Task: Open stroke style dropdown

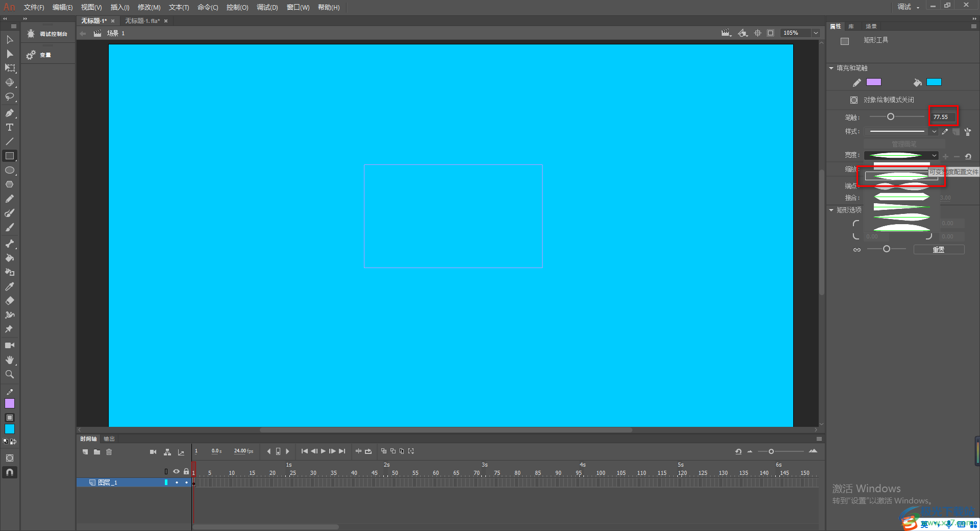Action: point(934,132)
